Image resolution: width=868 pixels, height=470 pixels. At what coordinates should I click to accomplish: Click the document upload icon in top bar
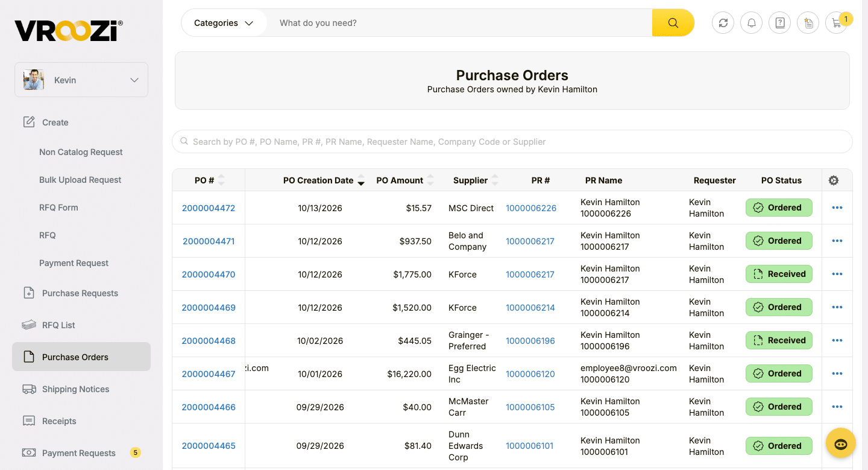[x=808, y=23]
